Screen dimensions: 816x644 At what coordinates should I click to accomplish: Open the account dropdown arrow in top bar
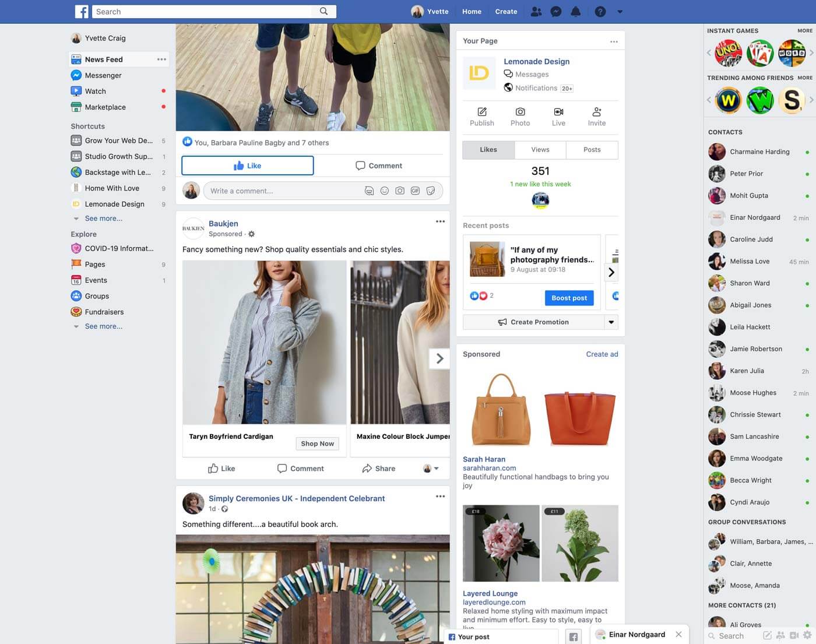coord(620,12)
